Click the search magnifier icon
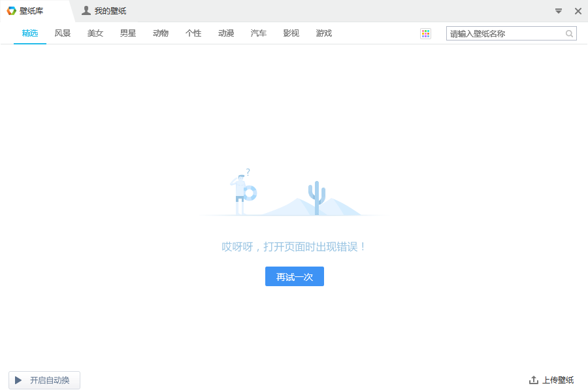 pyautogui.click(x=568, y=33)
